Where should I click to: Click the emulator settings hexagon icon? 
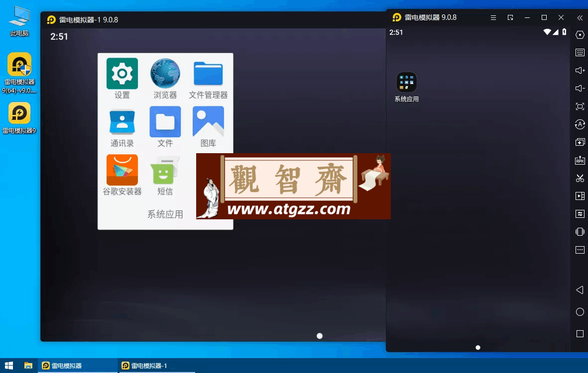580,35
